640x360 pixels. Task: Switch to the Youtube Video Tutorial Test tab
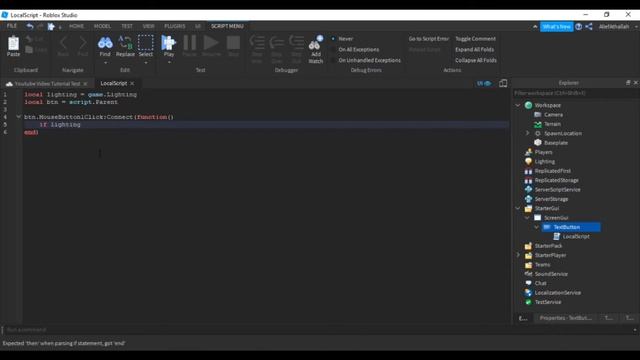pos(47,84)
